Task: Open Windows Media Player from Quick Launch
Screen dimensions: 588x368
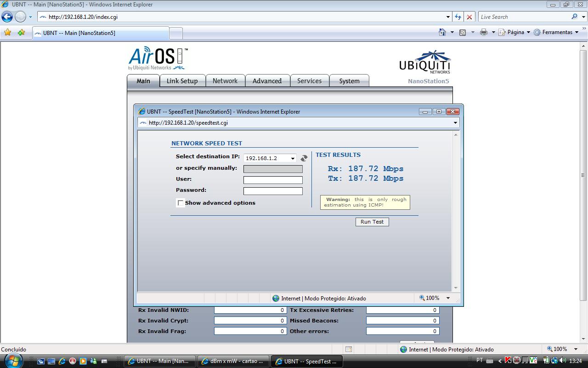Action: (83, 361)
